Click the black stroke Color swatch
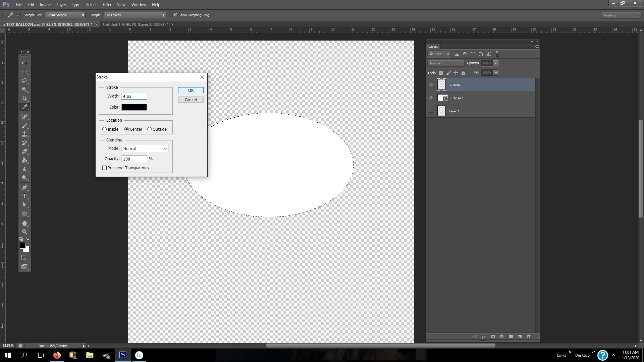Viewport: 644px width, 362px height. (x=134, y=107)
